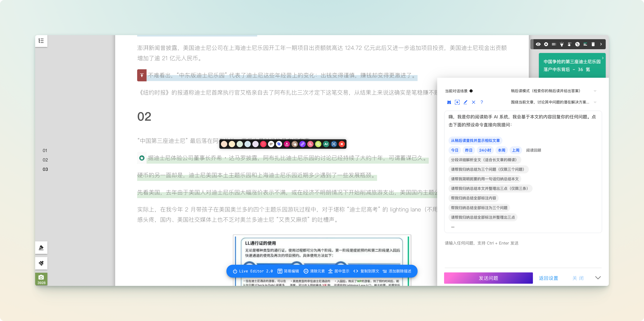Click the question mark help icon in AI panel
Screen dimensions: 644x321
coord(482,102)
